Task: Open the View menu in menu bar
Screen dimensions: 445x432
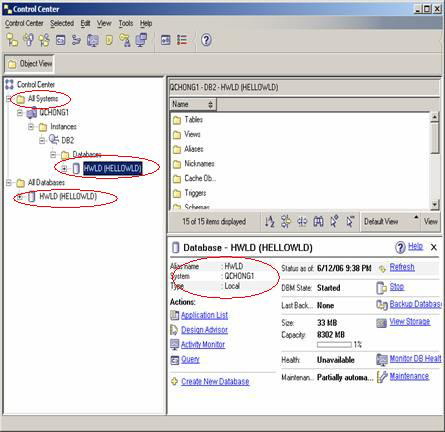Action: pos(104,23)
